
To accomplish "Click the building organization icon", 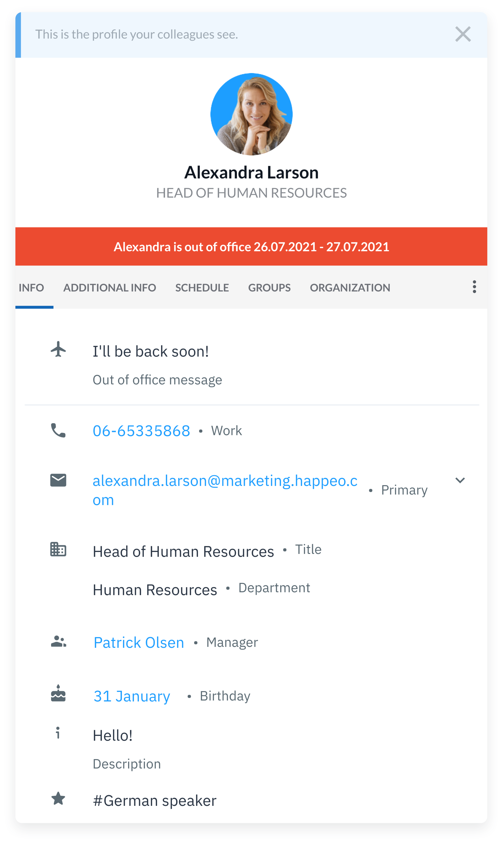I will tap(58, 549).
